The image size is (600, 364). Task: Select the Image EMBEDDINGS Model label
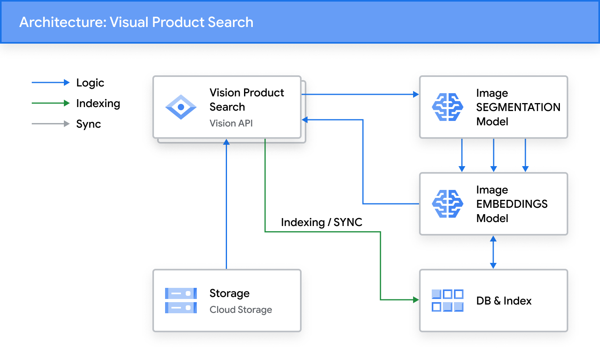point(512,204)
